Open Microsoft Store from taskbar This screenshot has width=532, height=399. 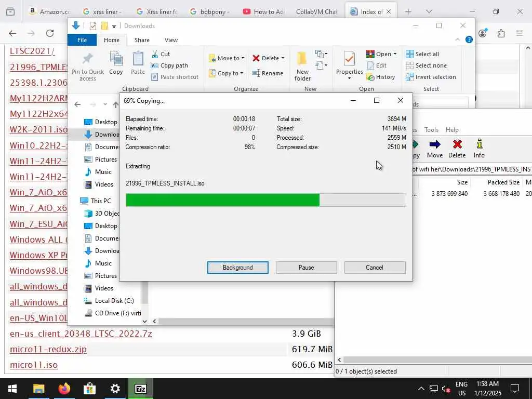click(x=89, y=389)
